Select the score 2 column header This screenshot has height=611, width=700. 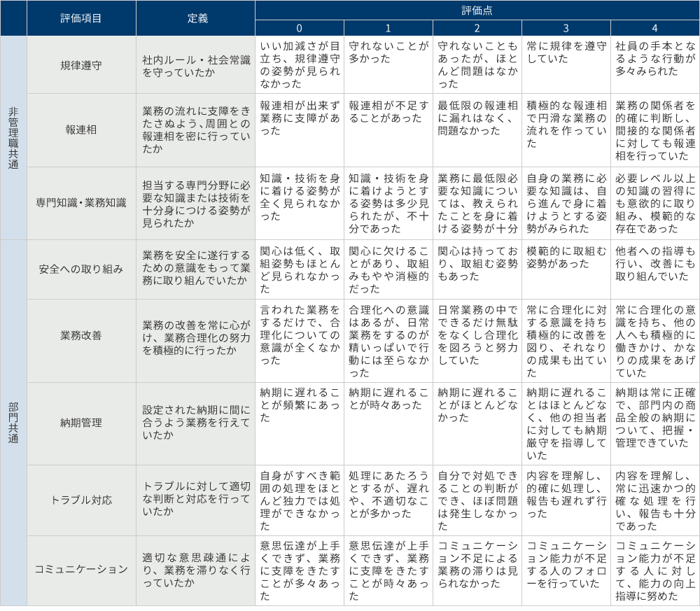[477, 28]
